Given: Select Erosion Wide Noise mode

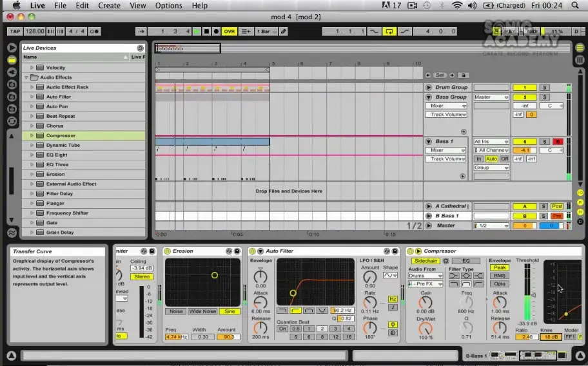Looking at the screenshot, I should coord(202,311).
